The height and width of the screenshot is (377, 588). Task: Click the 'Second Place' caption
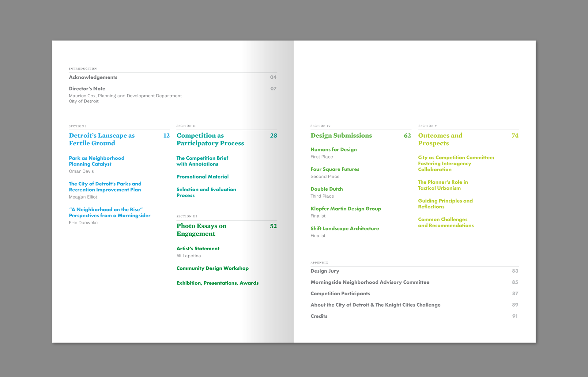325,177
